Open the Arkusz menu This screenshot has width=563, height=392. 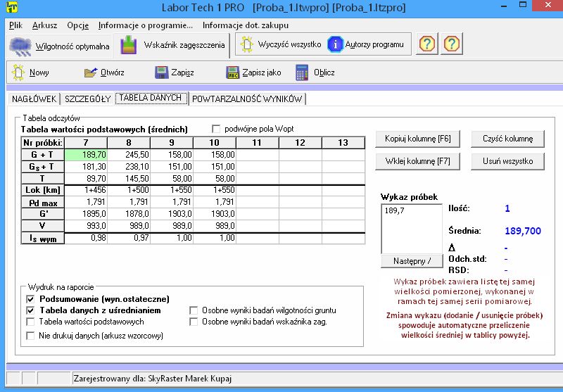click(x=46, y=25)
